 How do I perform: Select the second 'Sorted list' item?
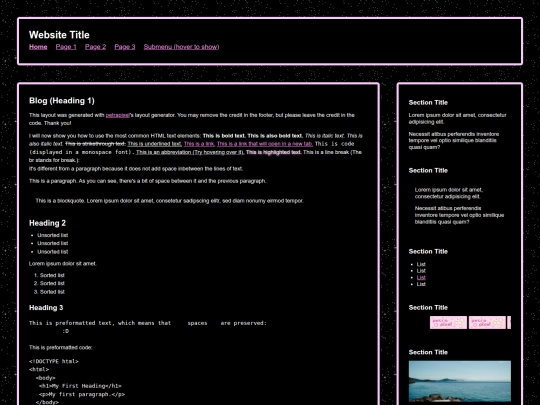[52, 283]
